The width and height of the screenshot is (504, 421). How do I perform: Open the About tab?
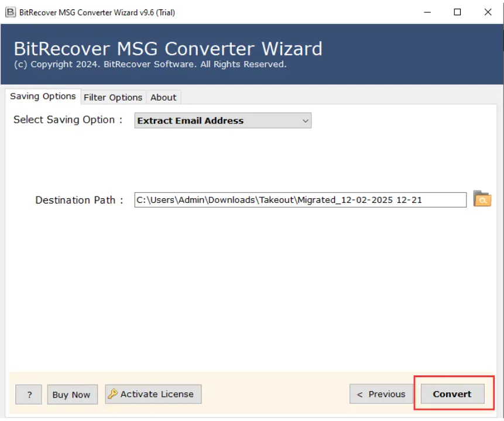163,97
